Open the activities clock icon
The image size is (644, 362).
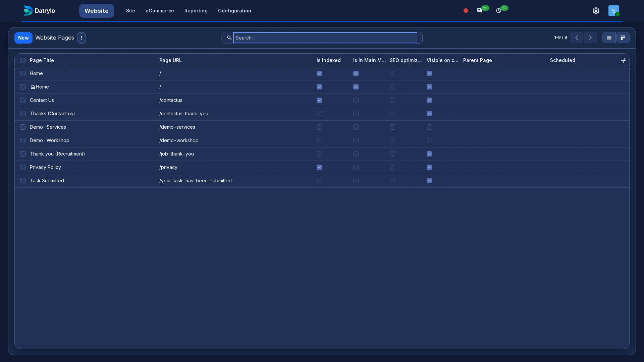click(499, 11)
